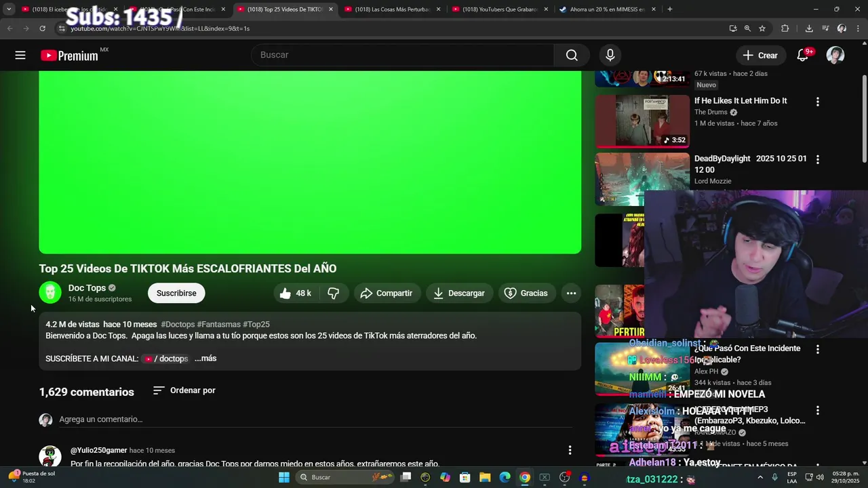The width and height of the screenshot is (868, 488).
Task: Reload the page in Chrome
Action: [42, 28]
